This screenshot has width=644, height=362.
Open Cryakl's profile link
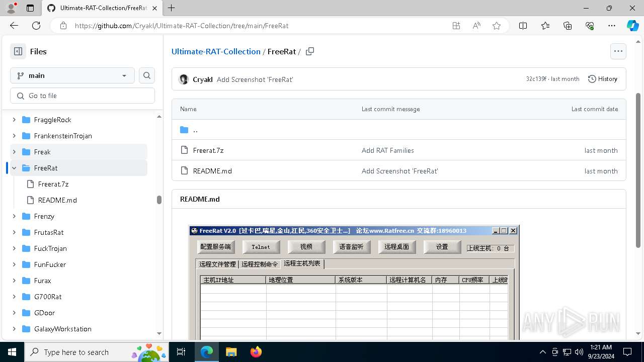coord(203,79)
